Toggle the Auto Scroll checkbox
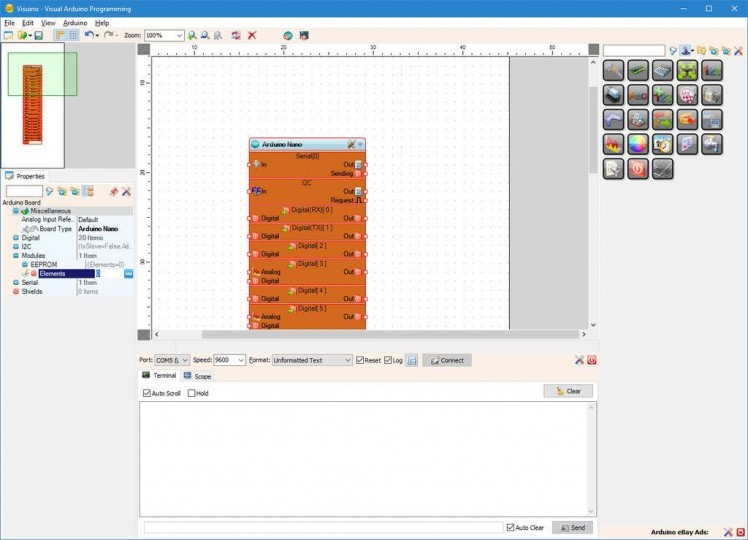 click(148, 393)
